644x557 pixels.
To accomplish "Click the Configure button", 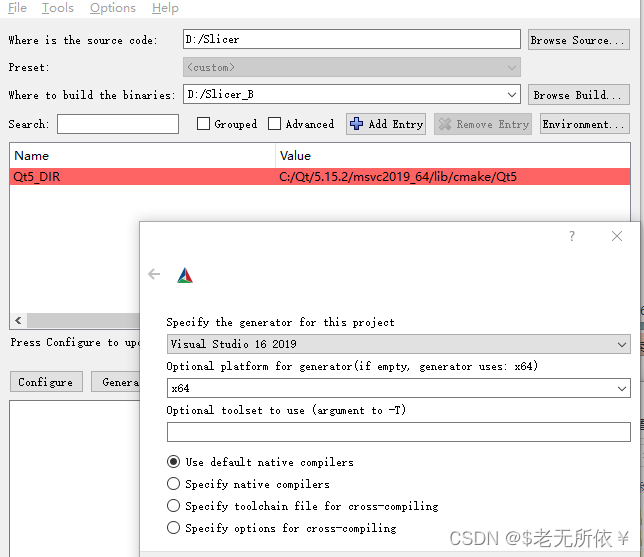I will (x=46, y=382).
